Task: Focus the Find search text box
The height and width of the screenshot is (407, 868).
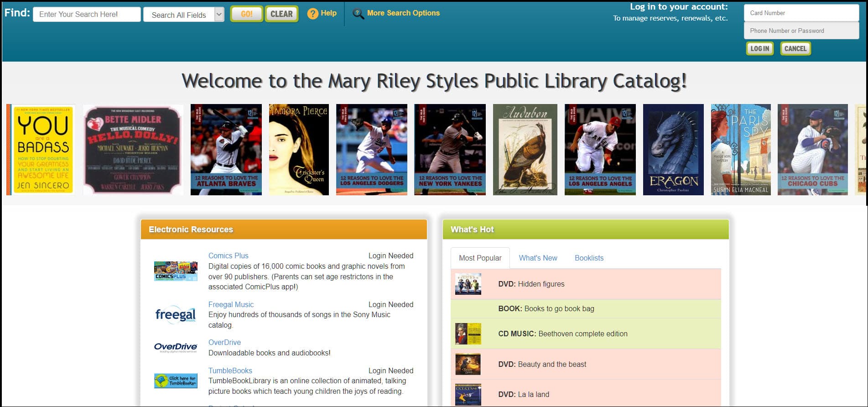Action: (87, 14)
